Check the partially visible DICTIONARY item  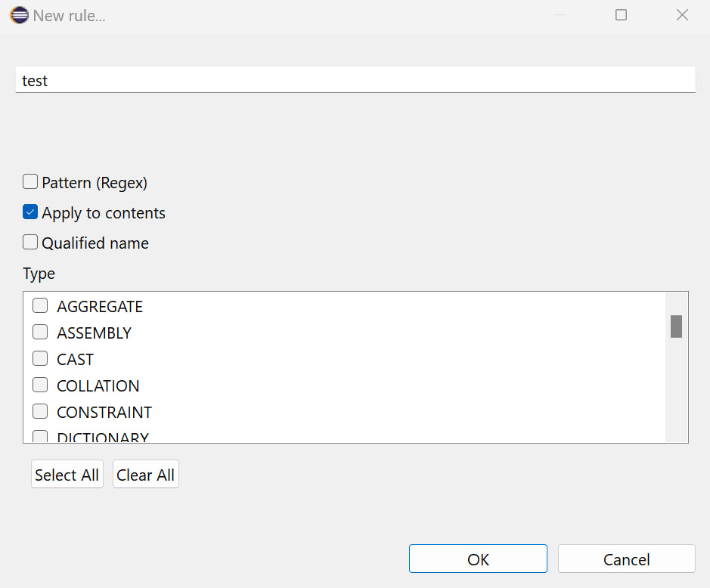[40, 436]
